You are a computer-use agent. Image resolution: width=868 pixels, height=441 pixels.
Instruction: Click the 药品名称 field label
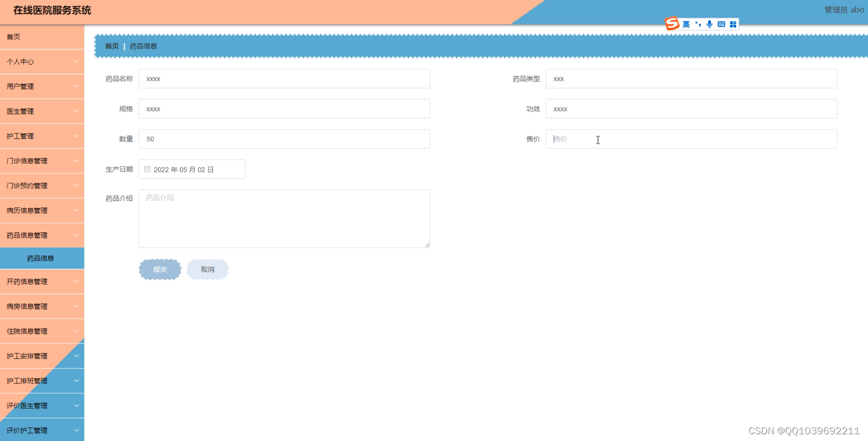[x=119, y=79]
